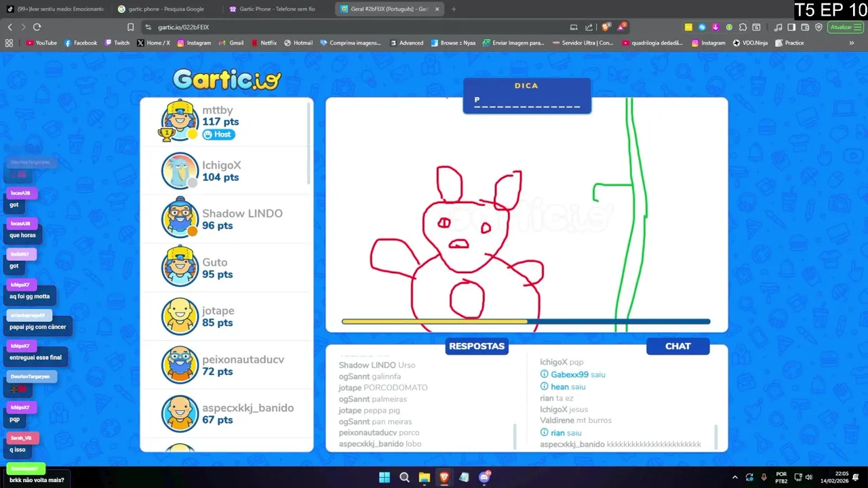The image size is (868, 488).
Task: Click the yellow extension icon
Action: [688, 27]
